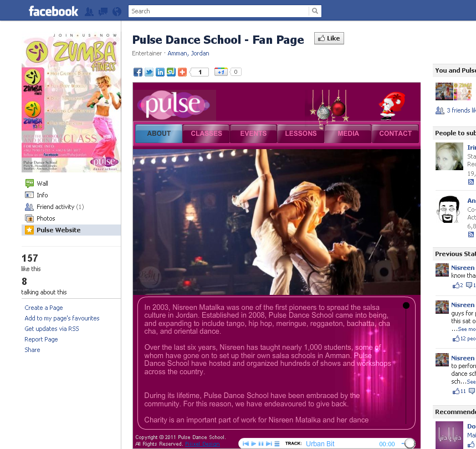Click Create a Page link

tap(44, 308)
